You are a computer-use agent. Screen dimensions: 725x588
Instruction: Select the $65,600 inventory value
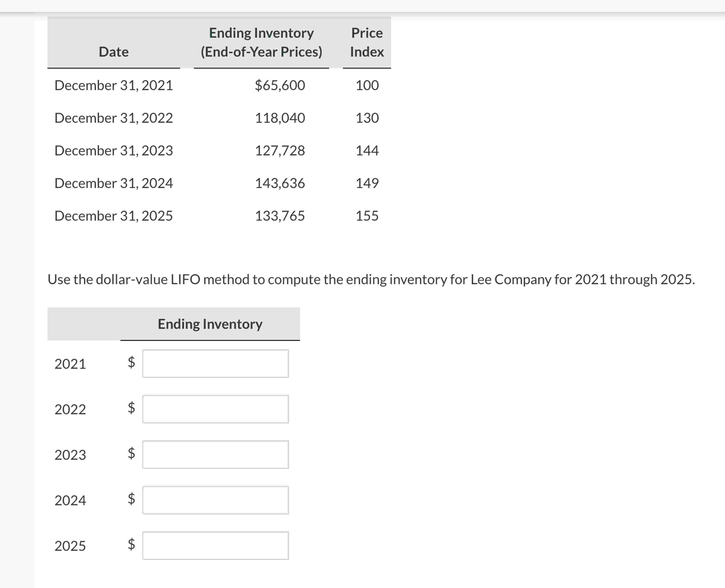[279, 85]
